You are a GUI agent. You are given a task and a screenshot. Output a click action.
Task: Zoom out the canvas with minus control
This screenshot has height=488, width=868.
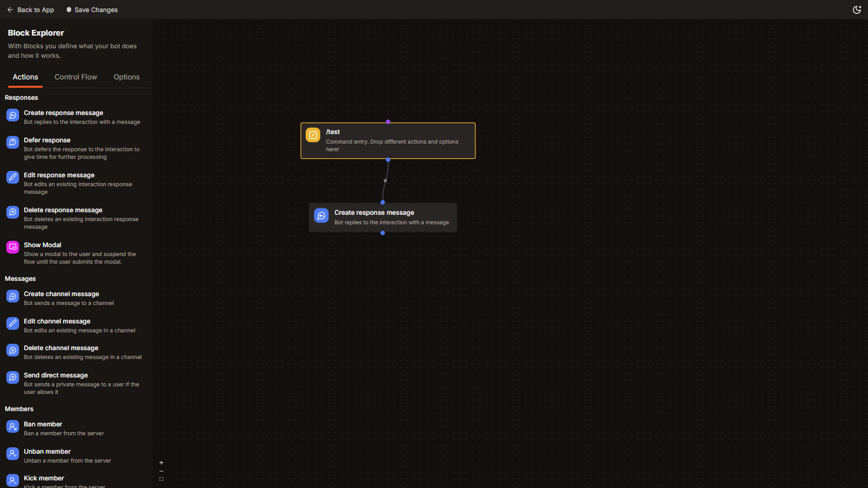click(x=161, y=471)
